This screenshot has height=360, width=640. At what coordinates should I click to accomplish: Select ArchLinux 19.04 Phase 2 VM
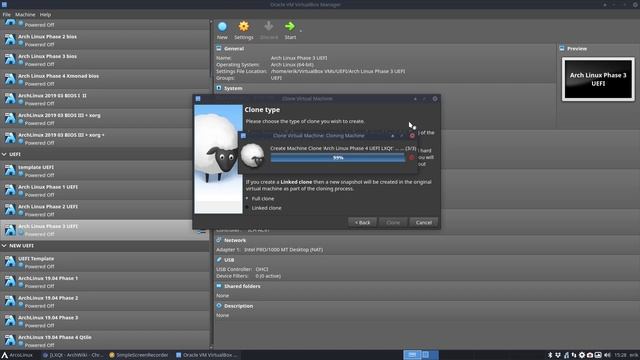(104, 301)
